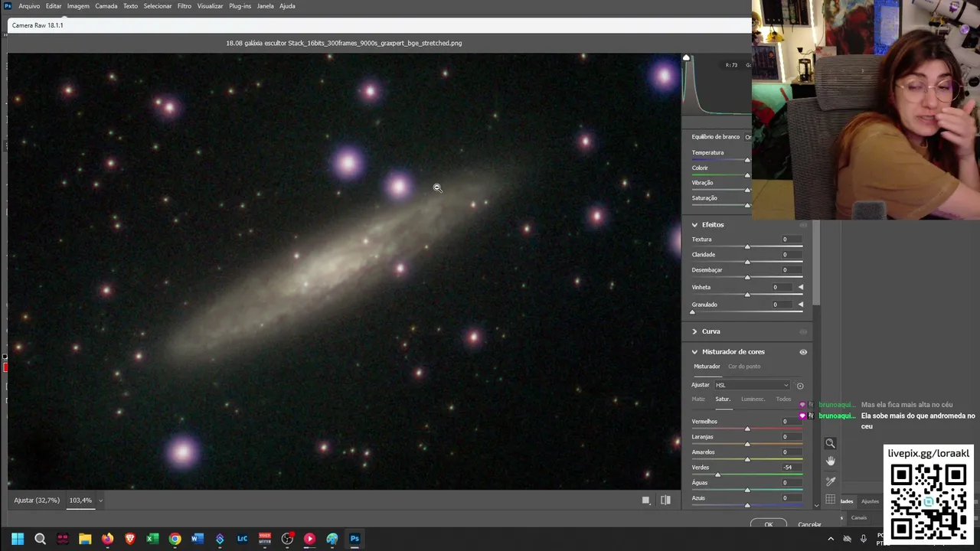The image size is (980, 551).
Task: Open Lightroom Classic from taskbar
Action: coord(243,539)
